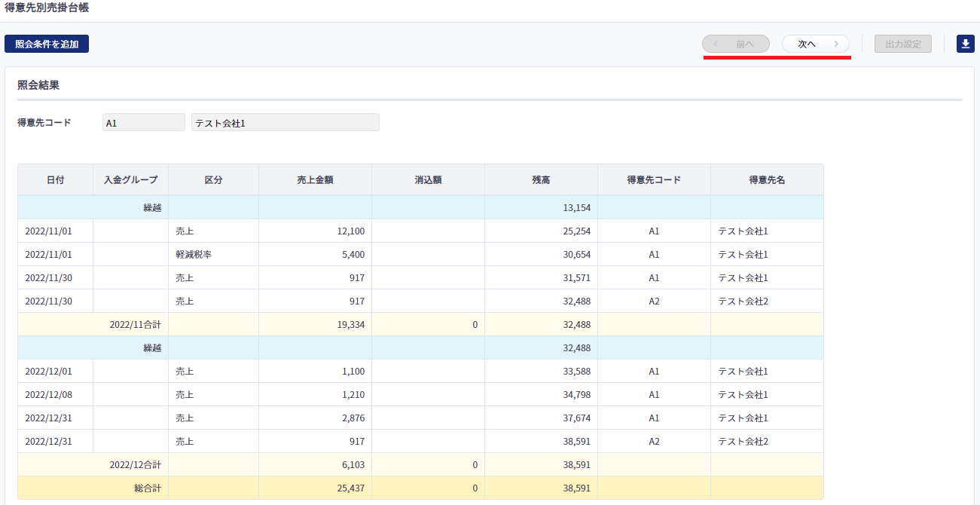Viewport: 980px width, 505px height.
Task: Click the 照会結果 section heading
Action: pos(38,85)
